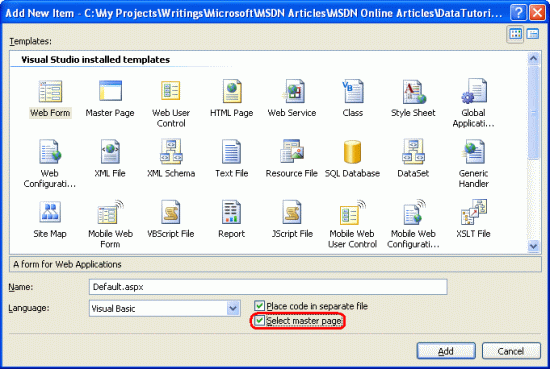Open the Language dropdown list
Image resolution: width=550 pixels, height=369 pixels.
coord(233,308)
